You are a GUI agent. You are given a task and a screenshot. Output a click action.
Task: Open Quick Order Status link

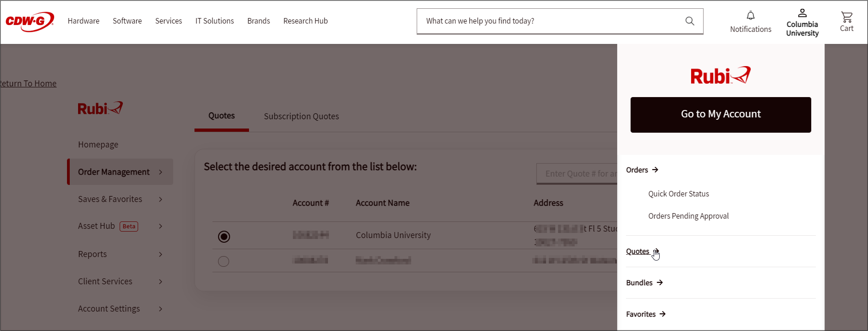pos(679,194)
